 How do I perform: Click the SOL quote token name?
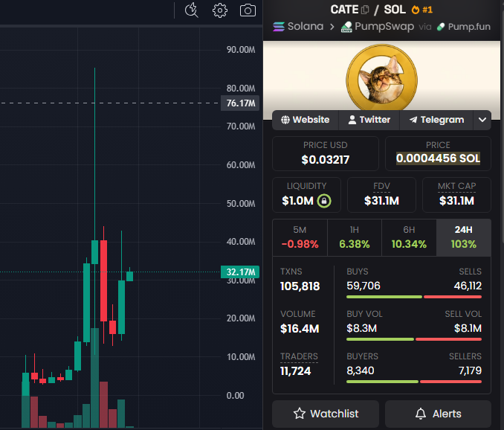(x=395, y=10)
